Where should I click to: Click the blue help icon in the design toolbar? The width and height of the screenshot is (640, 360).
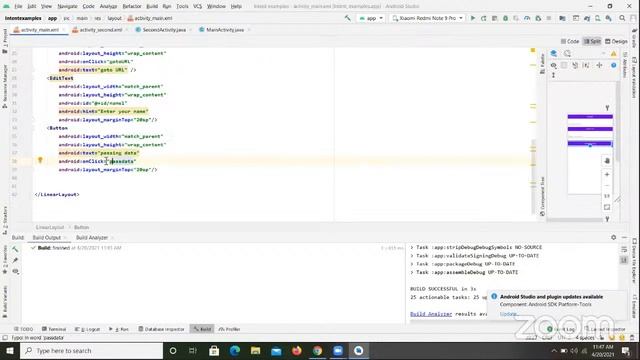pyautogui.click(x=613, y=65)
